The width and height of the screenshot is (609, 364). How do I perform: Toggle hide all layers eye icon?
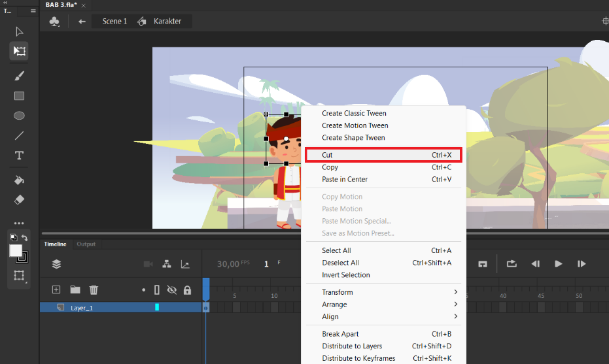(x=171, y=290)
